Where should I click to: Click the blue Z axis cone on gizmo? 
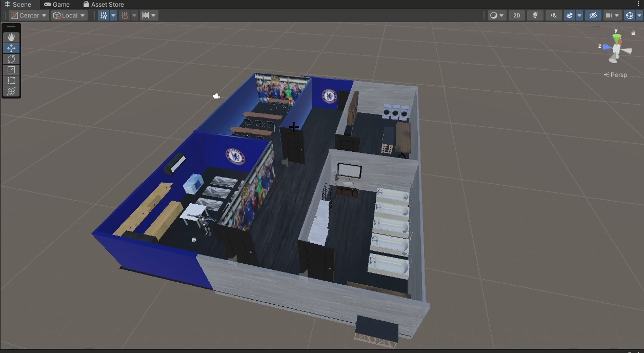click(607, 47)
